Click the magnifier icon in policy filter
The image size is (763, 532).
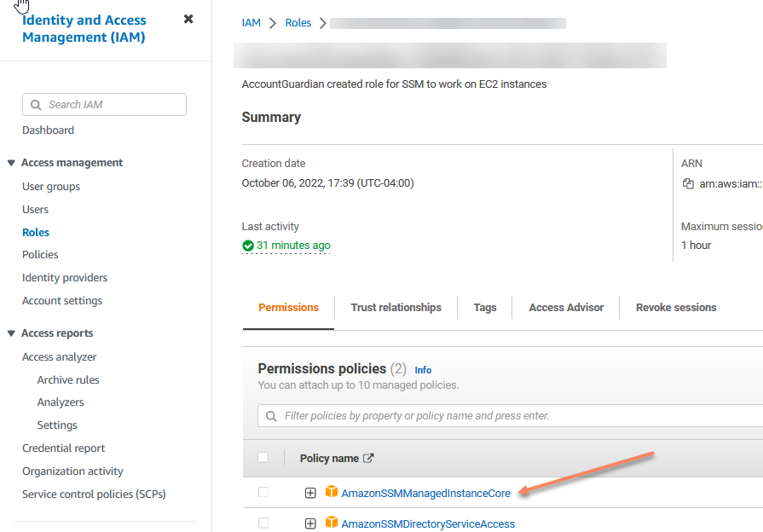271,416
